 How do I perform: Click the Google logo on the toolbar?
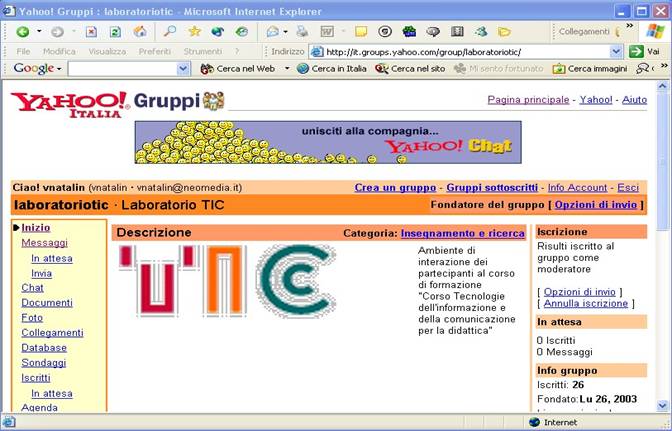pyautogui.click(x=34, y=68)
